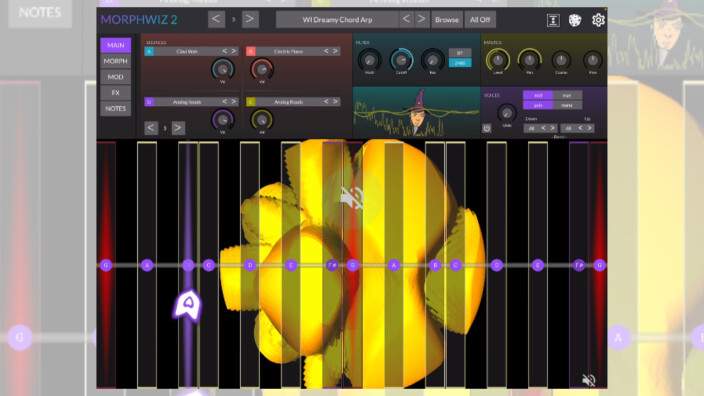Open the NOTES tab in MorphWiz sidebar
The height and width of the screenshot is (396, 704).
tap(115, 109)
